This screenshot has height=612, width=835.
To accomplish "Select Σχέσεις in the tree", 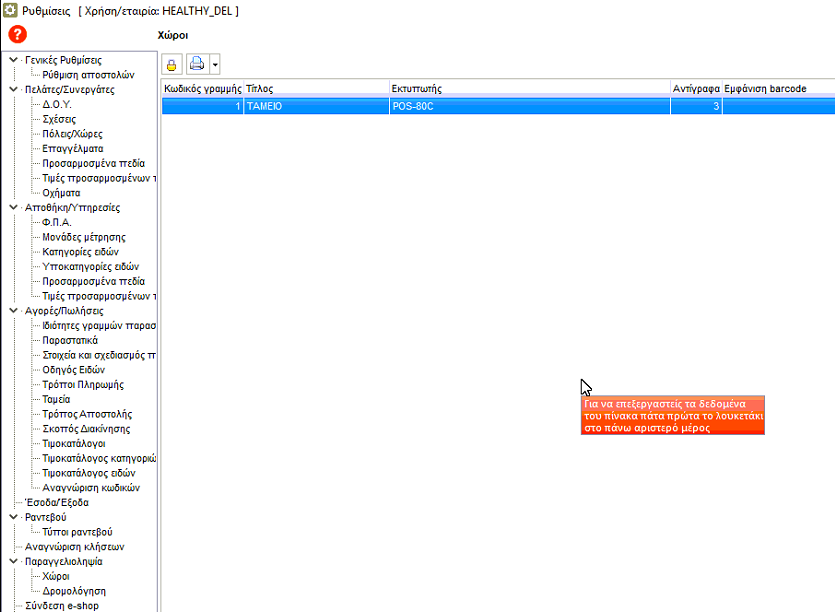I will (x=59, y=119).
